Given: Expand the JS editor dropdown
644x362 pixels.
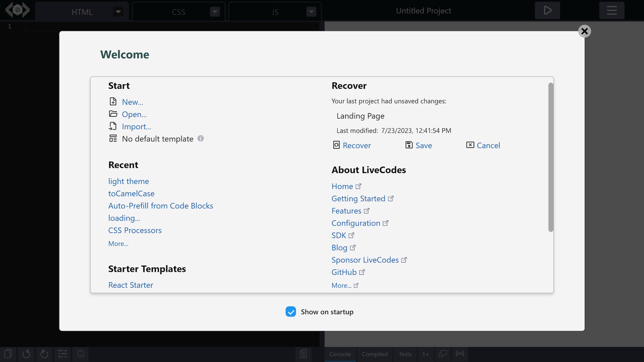Looking at the screenshot, I should (311, 12).
